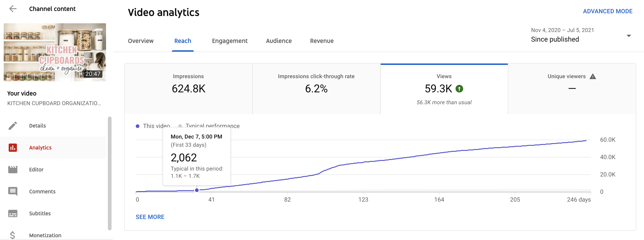Screen dimensions: 644x240
Task: Select the Impressions metric card
Action: pos(189,89)
